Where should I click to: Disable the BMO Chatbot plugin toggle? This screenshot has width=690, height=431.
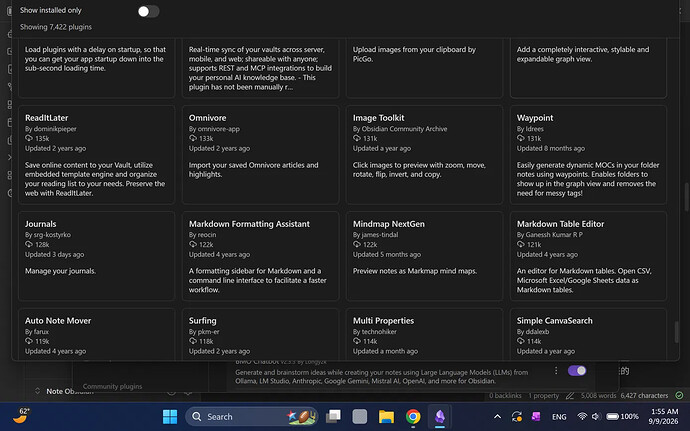coord(576,371)
